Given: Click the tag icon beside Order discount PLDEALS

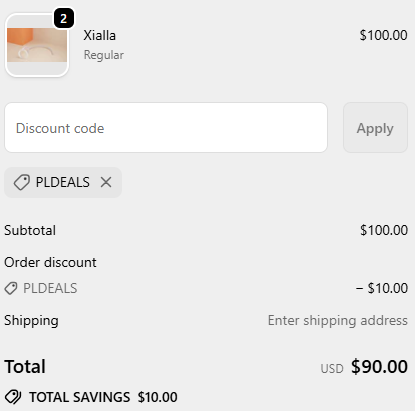Looking at the screenshot, I should 11,288.
